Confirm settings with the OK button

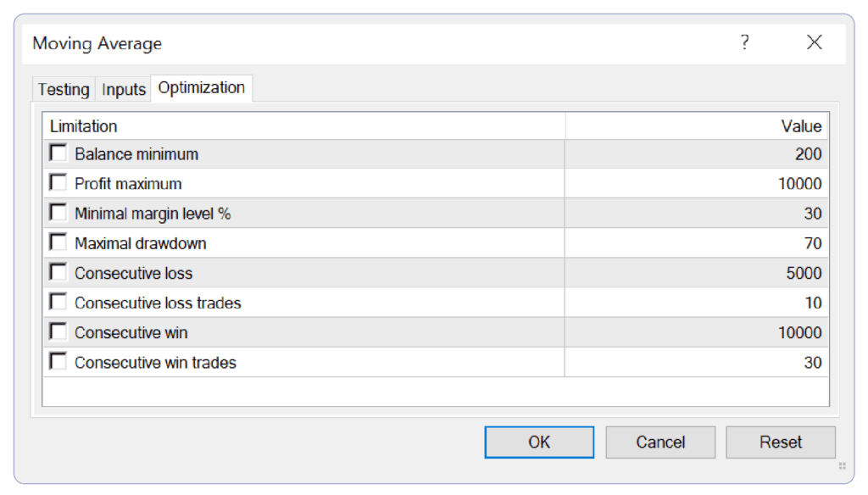[539, 442]
